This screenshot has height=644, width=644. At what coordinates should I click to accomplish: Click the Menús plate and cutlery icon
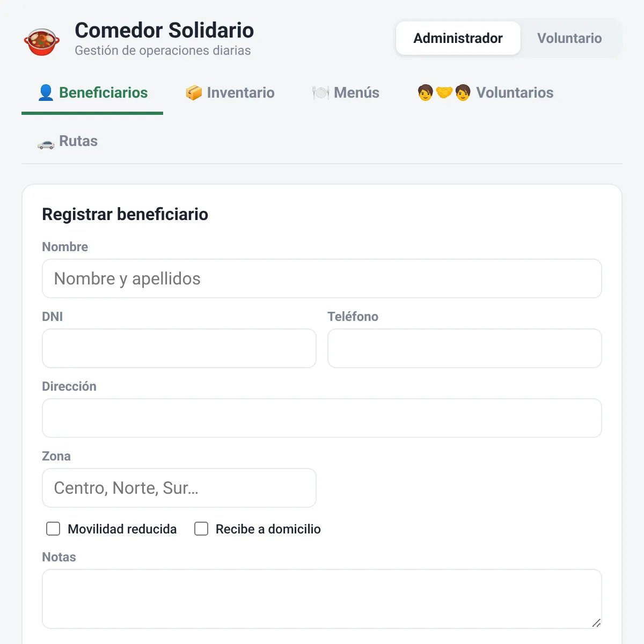[x=320, y=93]
